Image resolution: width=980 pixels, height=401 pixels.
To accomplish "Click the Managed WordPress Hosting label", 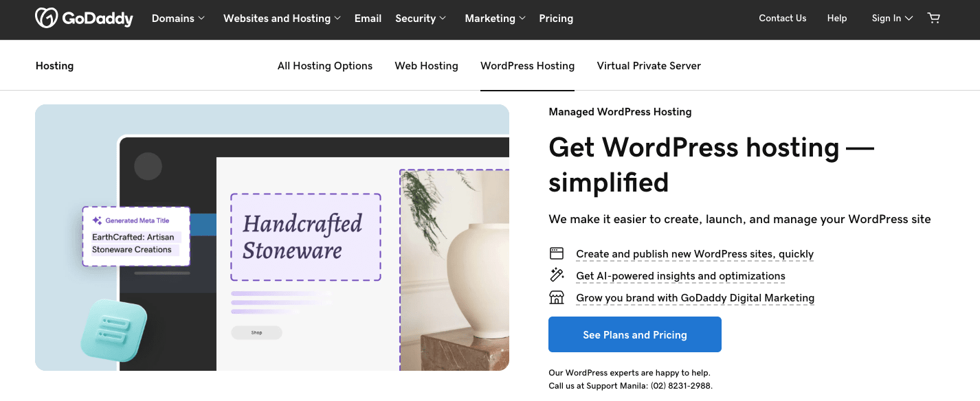I will pos(620,111).
